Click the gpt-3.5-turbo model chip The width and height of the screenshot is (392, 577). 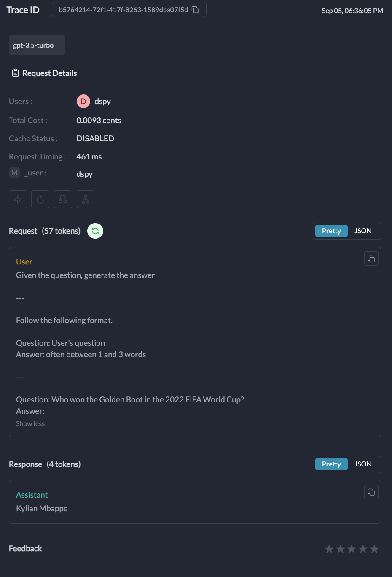pyautogui.click(x=37, y=44)
